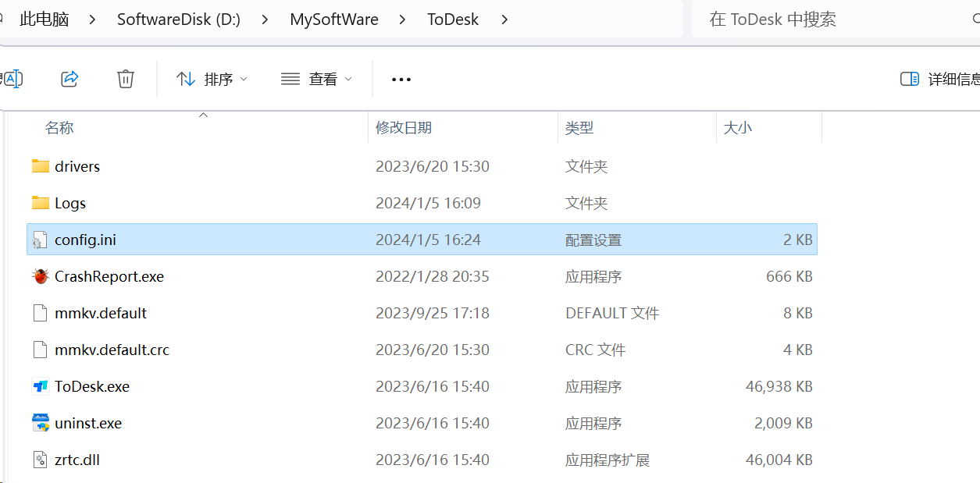
Task: Select the uninst.exe file name
Action: click(88, 423)
